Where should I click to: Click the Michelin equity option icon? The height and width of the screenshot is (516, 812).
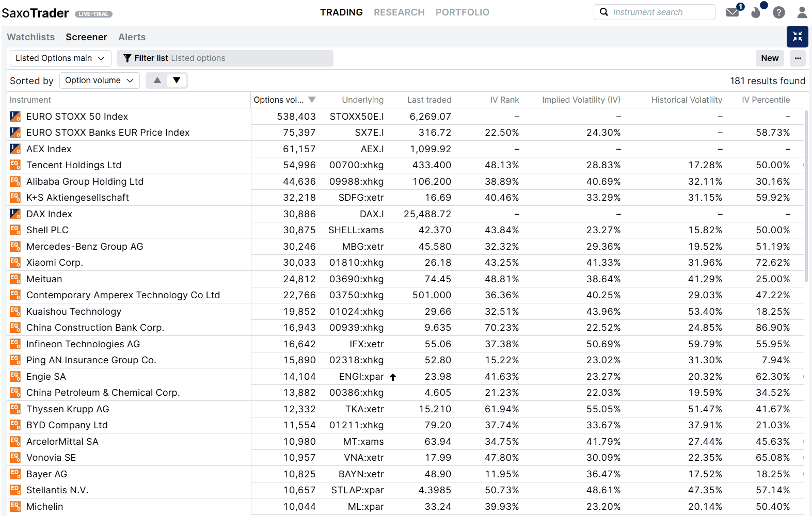coord(15,507)
